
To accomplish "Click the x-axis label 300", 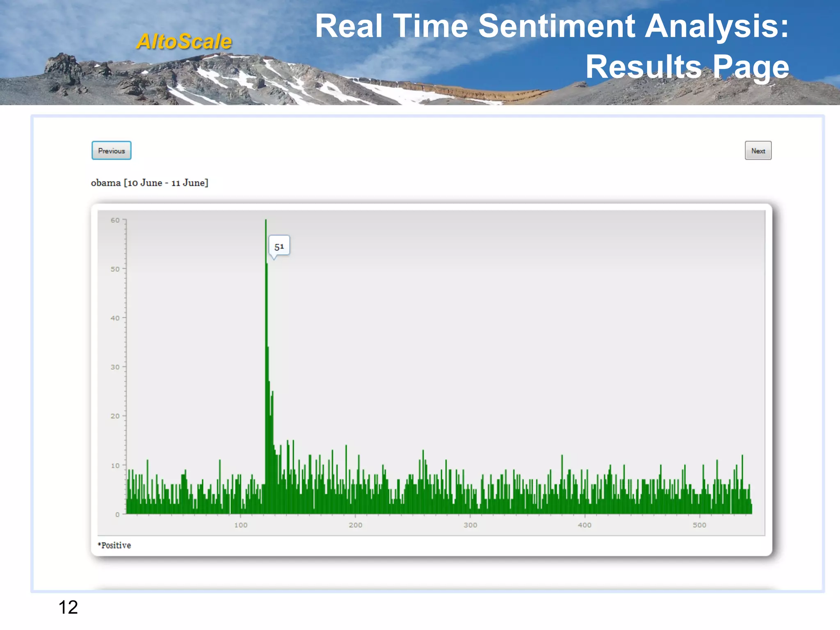I will pyautogui.click(x=470, y=525).
